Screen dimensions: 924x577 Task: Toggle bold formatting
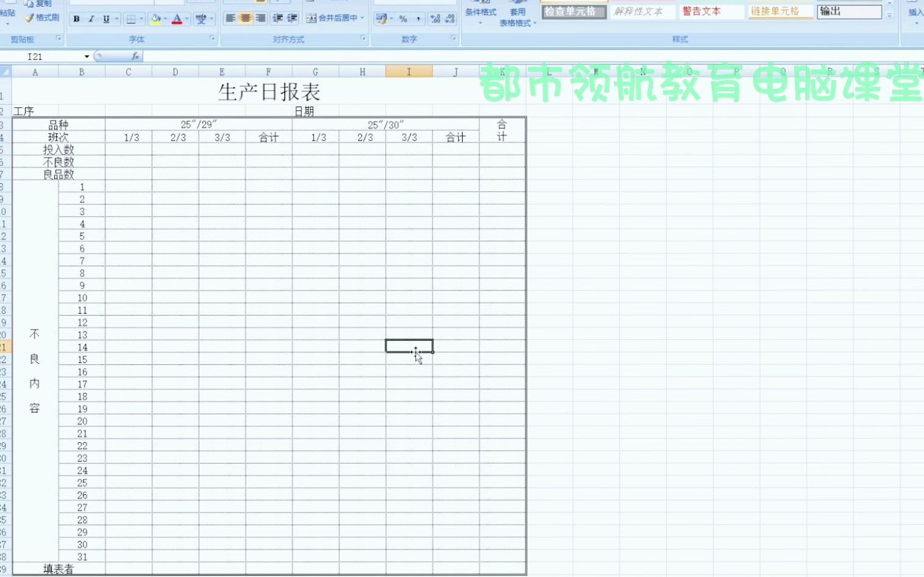76,19
